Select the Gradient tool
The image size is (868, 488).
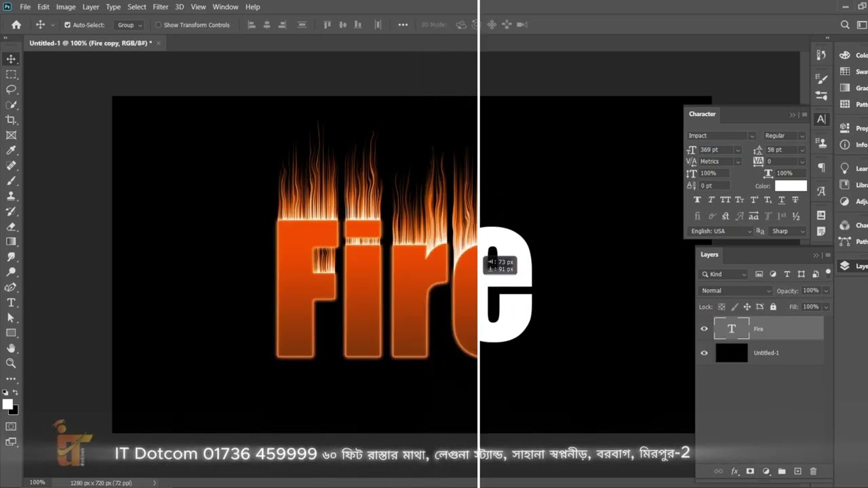click(11, 241)
